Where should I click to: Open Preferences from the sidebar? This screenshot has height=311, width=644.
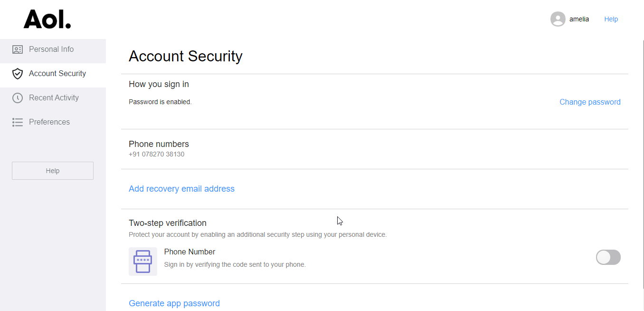click(x=53, y=122)
